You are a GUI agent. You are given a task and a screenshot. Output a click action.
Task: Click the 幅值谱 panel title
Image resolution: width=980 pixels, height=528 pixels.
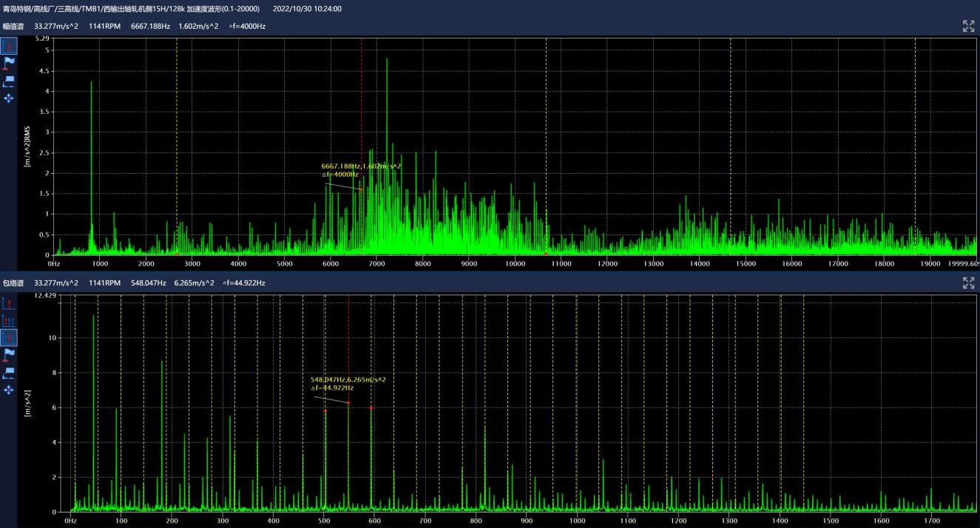point(13,26)
